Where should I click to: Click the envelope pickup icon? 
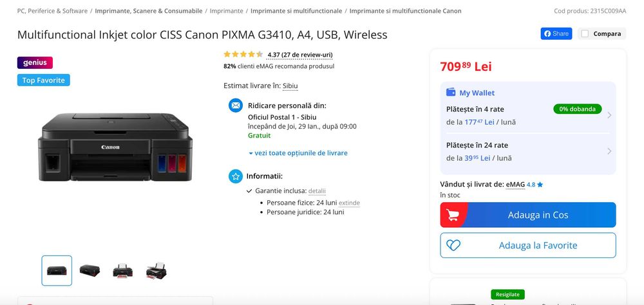pos(236,106)
